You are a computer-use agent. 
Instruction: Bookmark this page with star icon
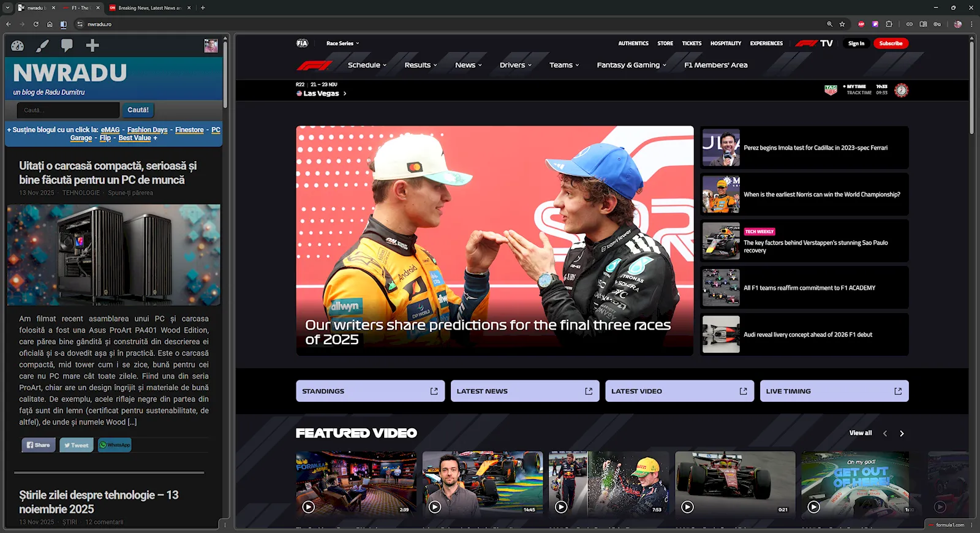click(842, 25)
